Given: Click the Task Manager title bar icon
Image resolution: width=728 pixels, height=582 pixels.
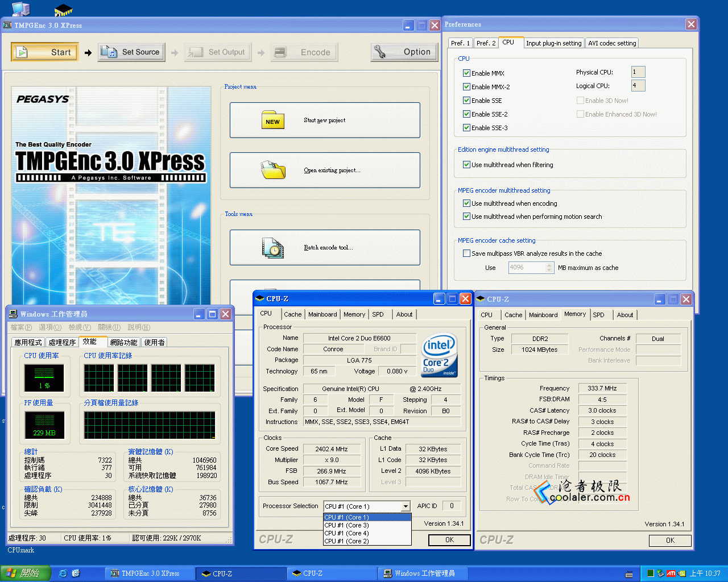Looking at the screenshot, I should pos(13,314).
